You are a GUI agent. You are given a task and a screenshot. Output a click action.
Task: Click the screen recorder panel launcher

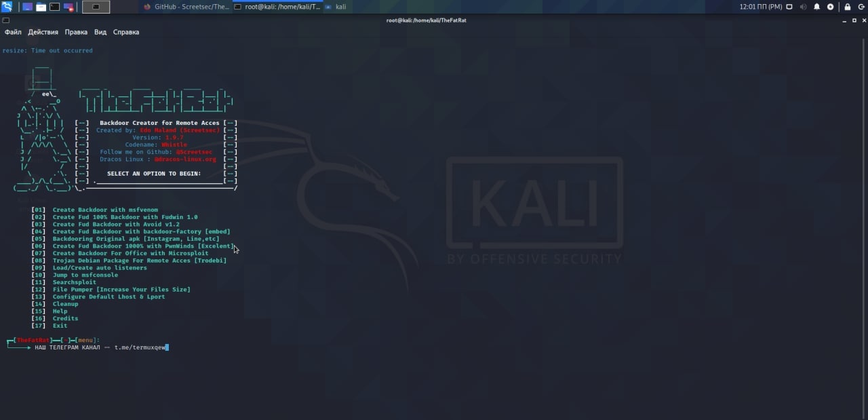68,7
